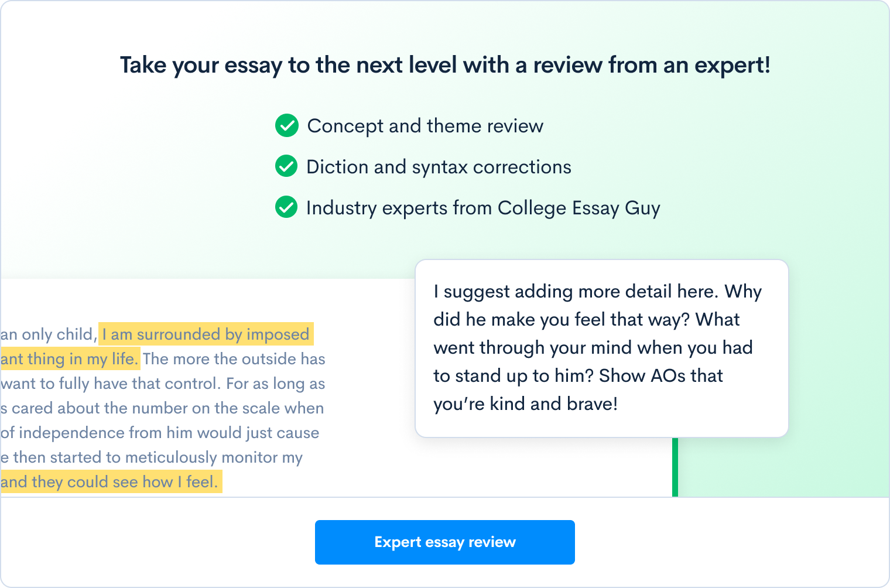Select the headline 'Take your essay to the next level'

(x=445, y=65)
